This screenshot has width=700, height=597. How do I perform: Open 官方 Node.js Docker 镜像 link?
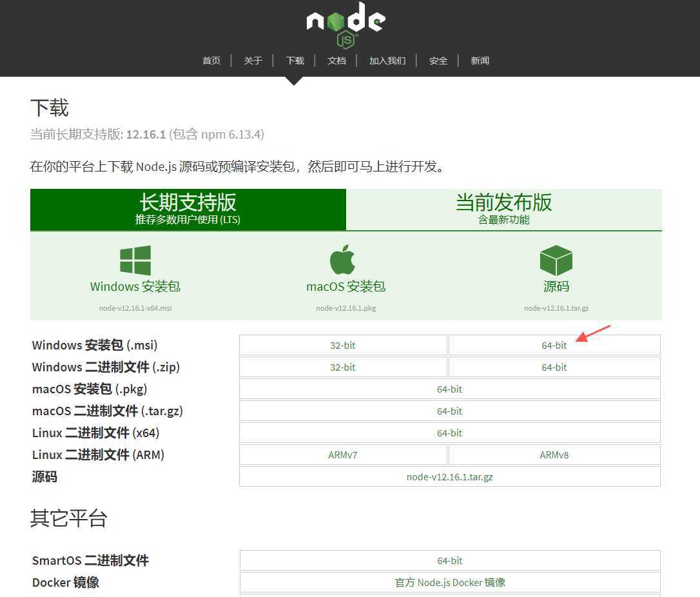pyautogui.click(x=449, y=582)
